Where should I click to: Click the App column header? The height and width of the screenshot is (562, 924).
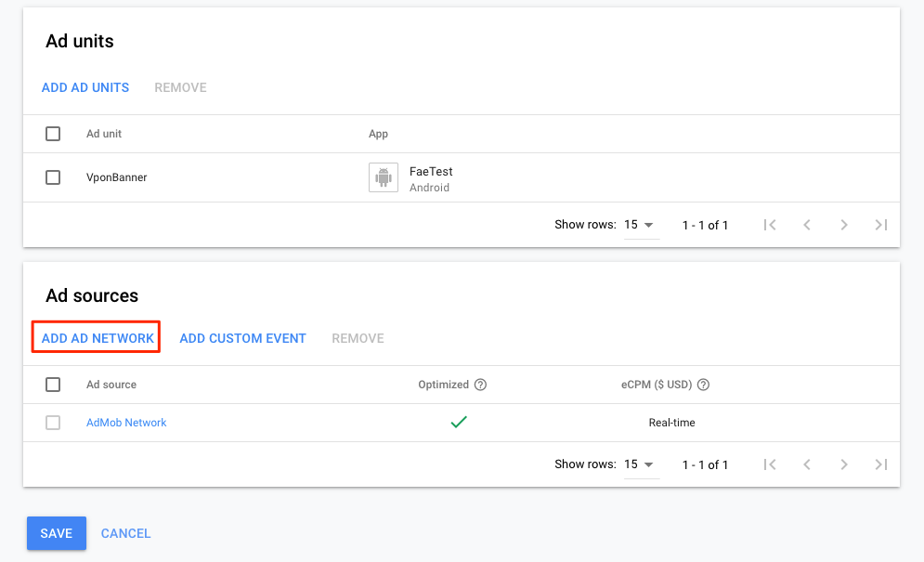[x=378, y=134]
